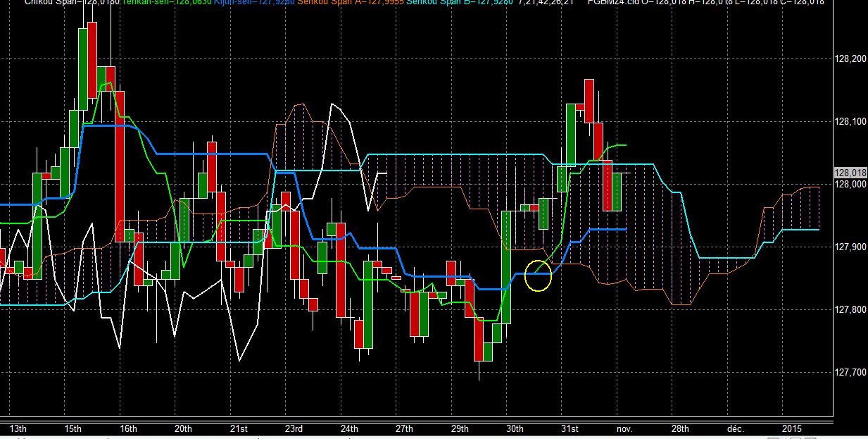Select the déc. date label
868x439 pixels.
point(736,428)
